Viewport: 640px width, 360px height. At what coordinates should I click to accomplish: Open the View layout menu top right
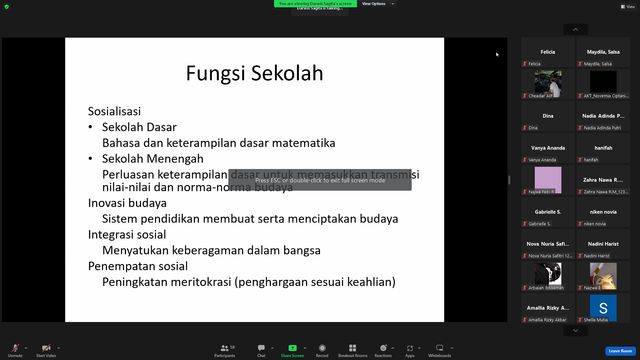628,7
